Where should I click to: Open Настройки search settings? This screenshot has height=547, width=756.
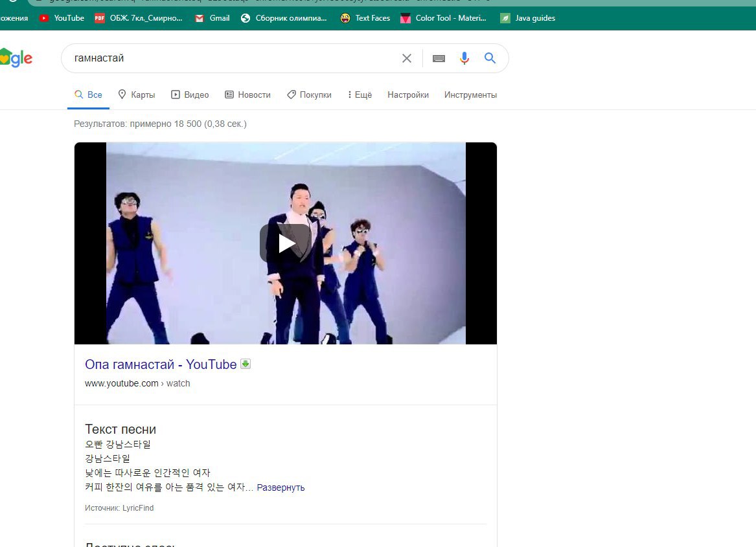tap(408, 95)
